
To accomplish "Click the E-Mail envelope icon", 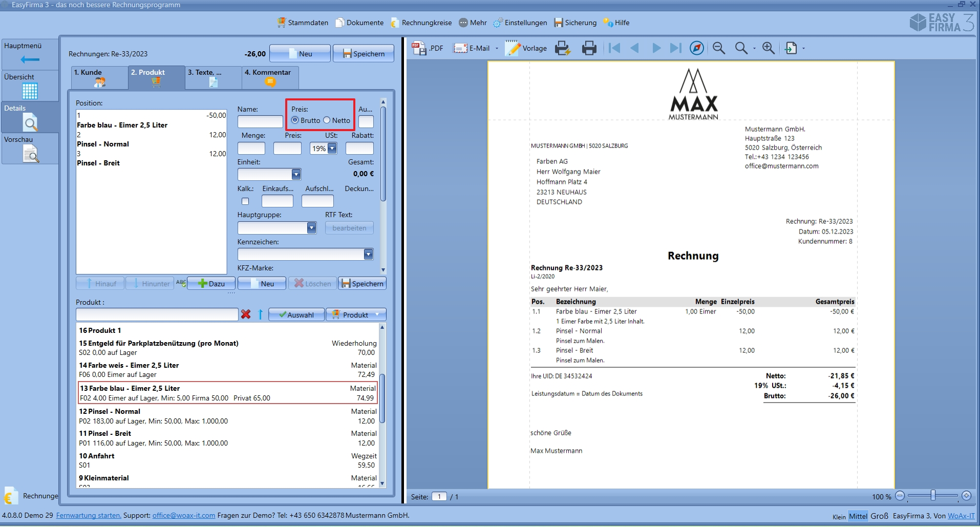I will pos(460,48).
